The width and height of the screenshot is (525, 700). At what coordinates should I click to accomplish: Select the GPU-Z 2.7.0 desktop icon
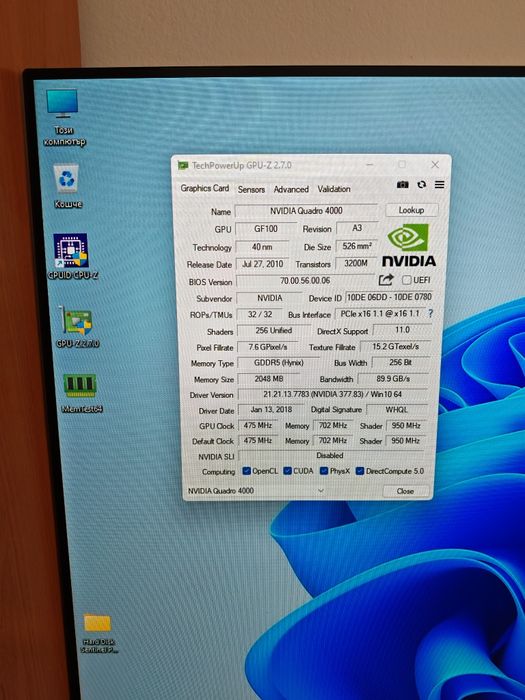[77, 327]
